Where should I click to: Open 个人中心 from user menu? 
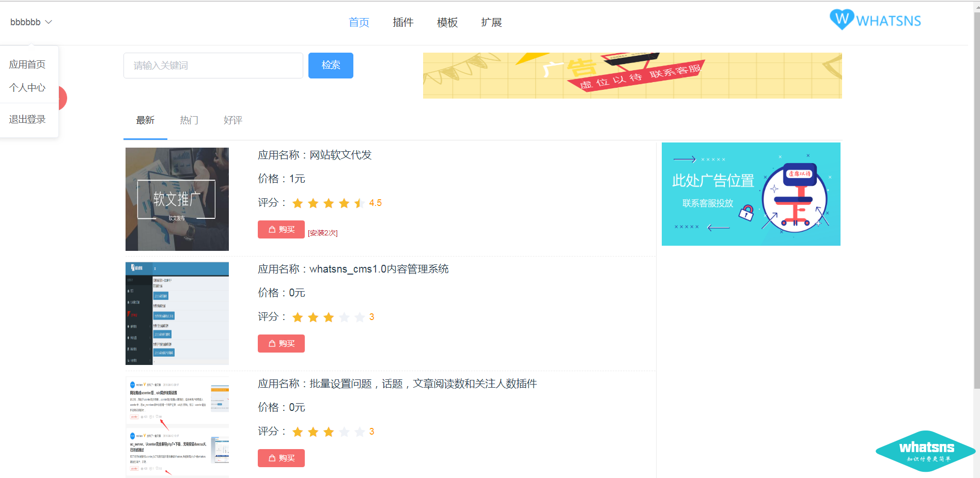(27, 88)
